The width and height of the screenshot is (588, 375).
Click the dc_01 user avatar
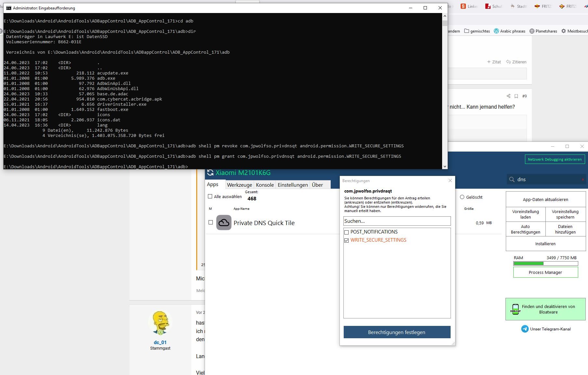pos(160,323)
